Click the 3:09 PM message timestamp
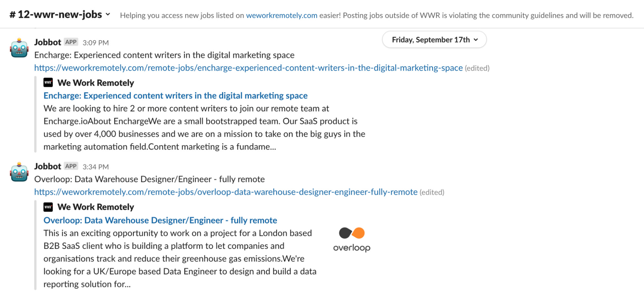The width and height of the screenshot is (644, 294). (x=96, y=43)
